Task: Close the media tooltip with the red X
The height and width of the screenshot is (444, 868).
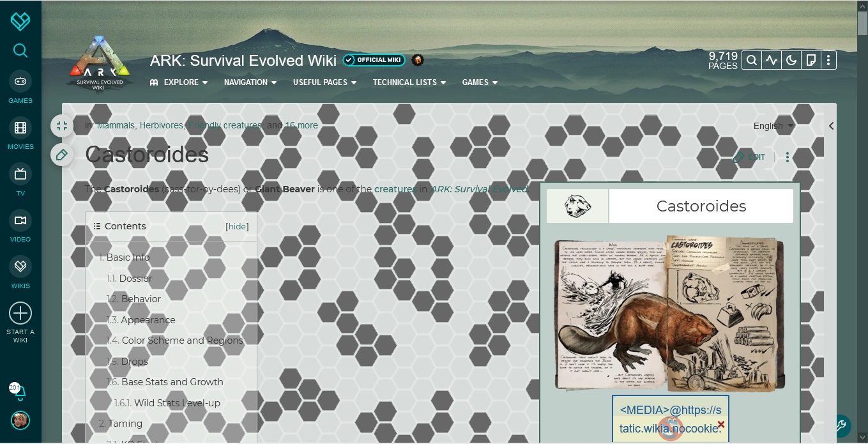Action: coord(721,424)
